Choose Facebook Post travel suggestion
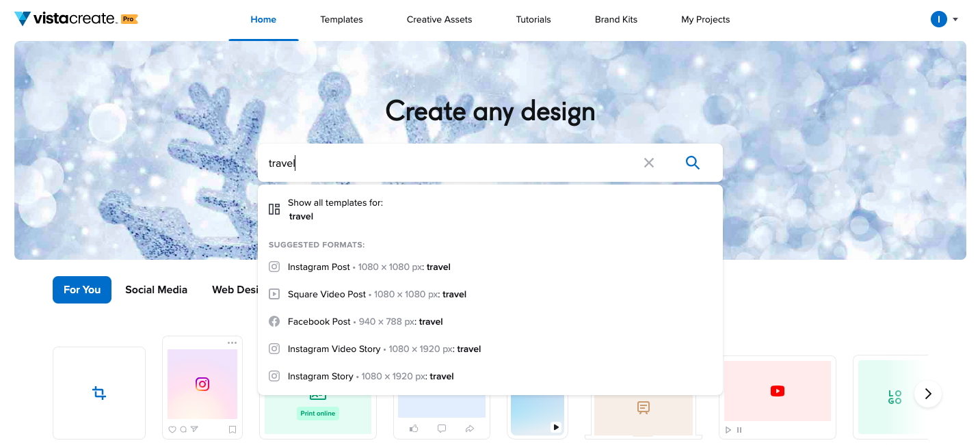Screen dimensions: 980x445 (365, 321)
